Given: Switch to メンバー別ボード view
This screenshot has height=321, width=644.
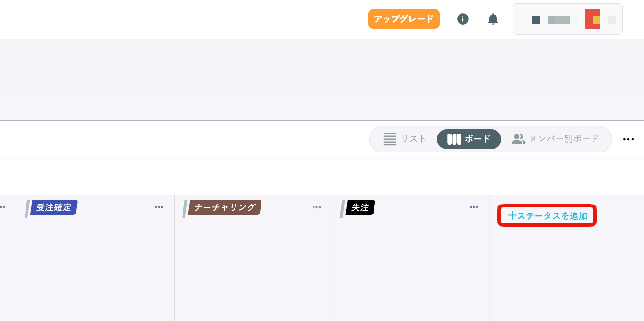Looking at the screenshot, I should pos(556,139).
